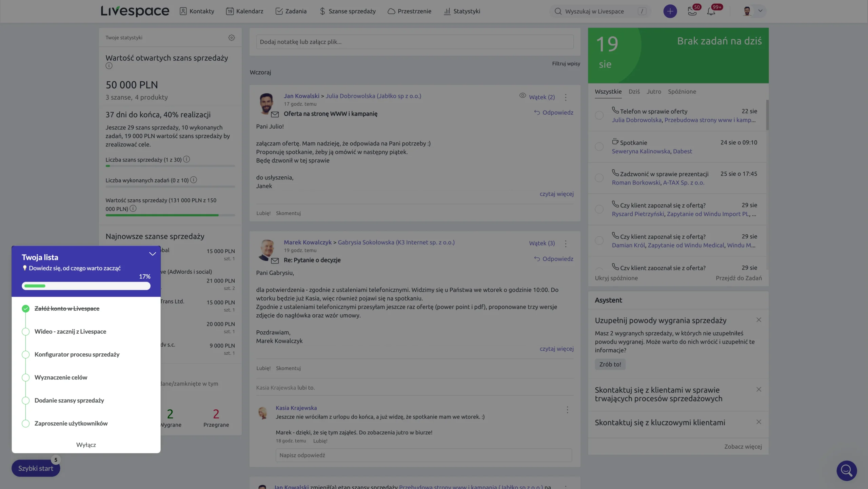Click Jan Kowalski's avatar photo
The height and width of the screenshot is (489, 868).
coord(267,104)
